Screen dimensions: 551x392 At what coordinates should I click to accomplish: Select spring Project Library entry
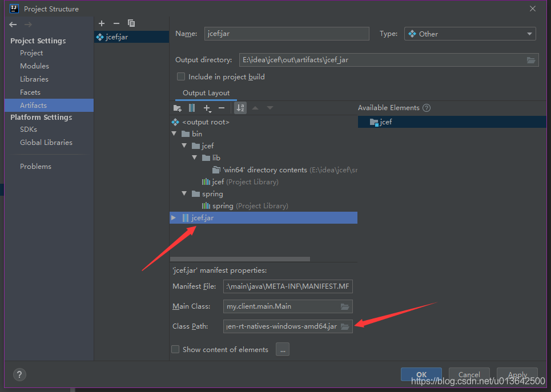(245, 206)
